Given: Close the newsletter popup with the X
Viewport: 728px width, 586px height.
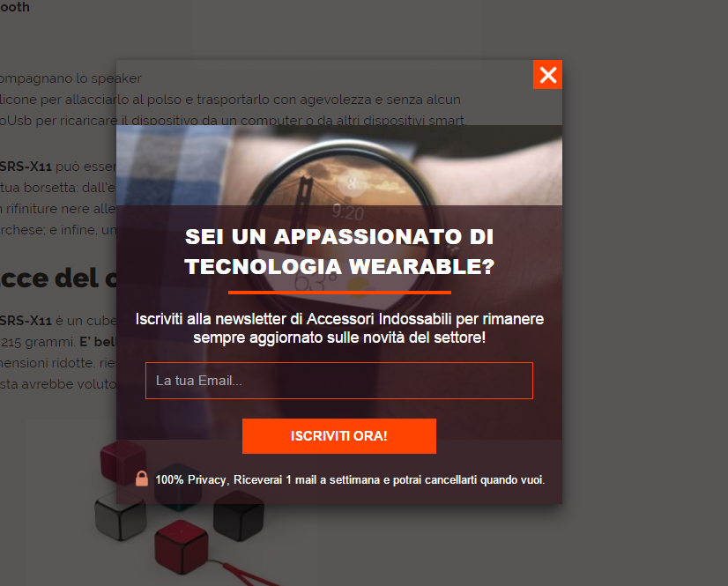Looking at the screenshot, I should point(547,75).
